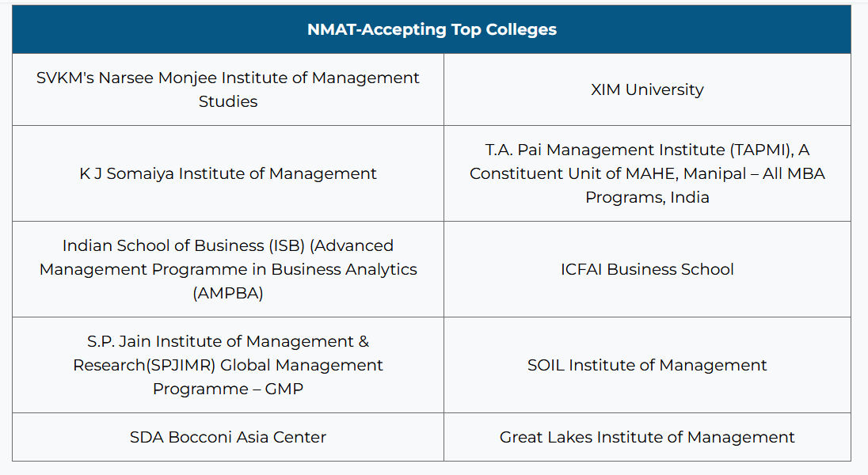This screenshot has width=868, height=475.
Task: Click 'Constituent Unit of MAHE, Manipal' line
Action: [x=647, y=173]
